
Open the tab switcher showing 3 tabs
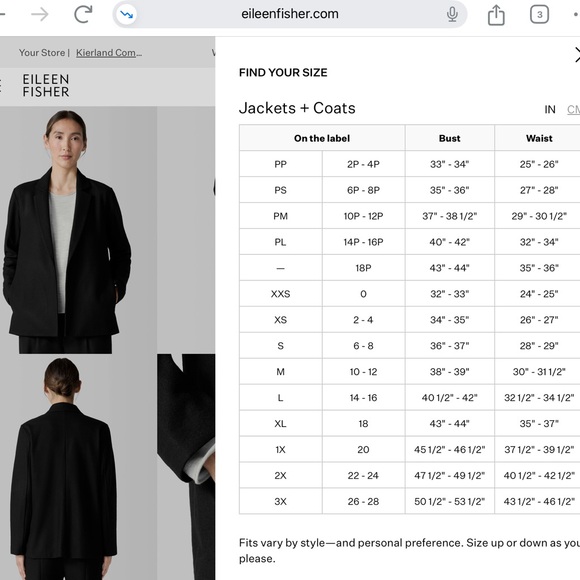click(539, 15)
